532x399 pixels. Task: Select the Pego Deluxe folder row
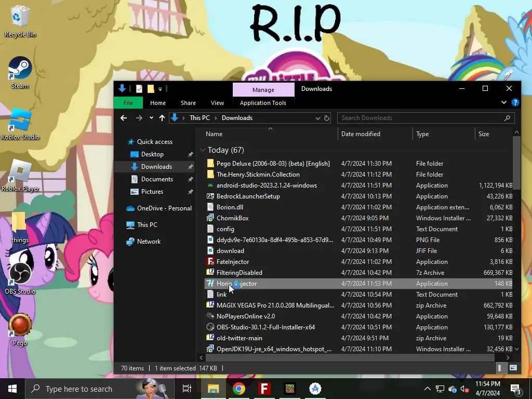(358, 164)
